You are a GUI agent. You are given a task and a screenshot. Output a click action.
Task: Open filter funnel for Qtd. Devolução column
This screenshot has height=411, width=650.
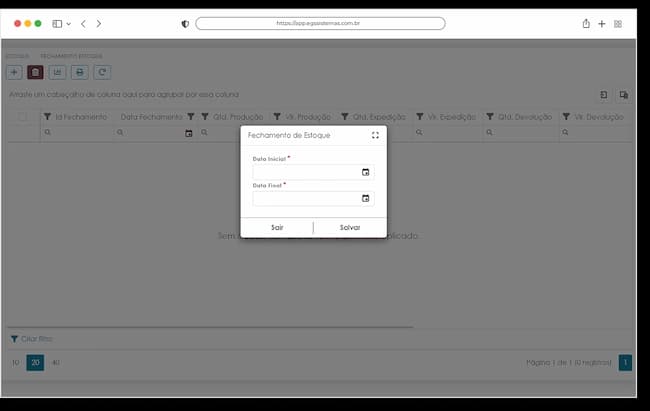coord(490,117)
